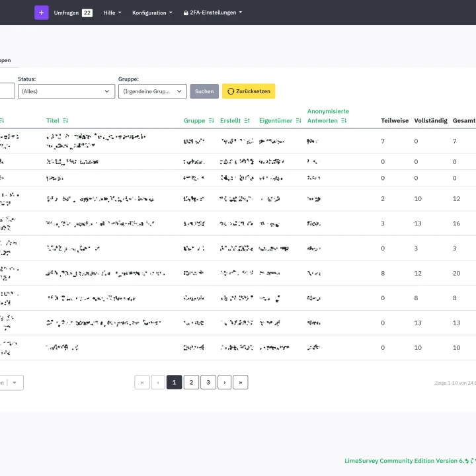
Task: Click the Teilweise value 8 cell
Action: click(x=383, y=273)
